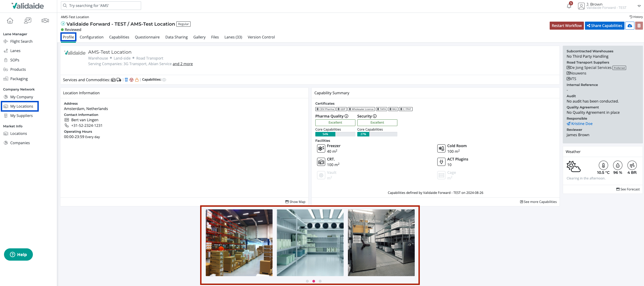Click the Pharma Quality 54% progress bar

click(x=335, y=134)
